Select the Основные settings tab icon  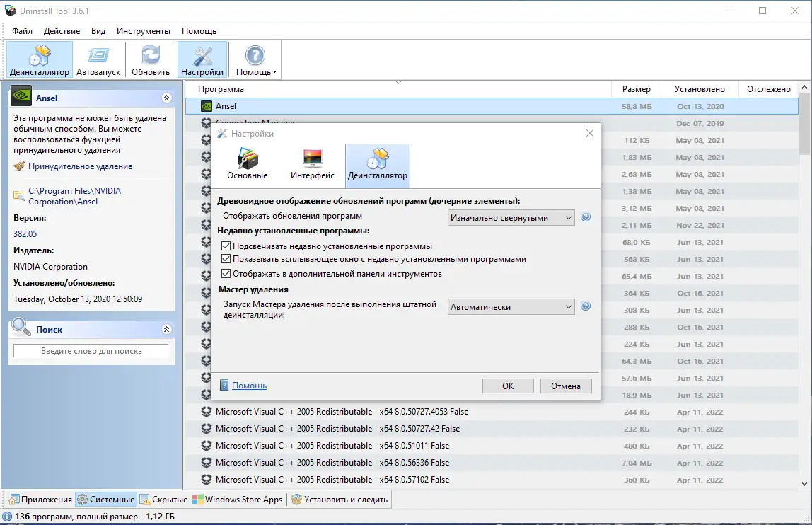[x=248, y=158]
